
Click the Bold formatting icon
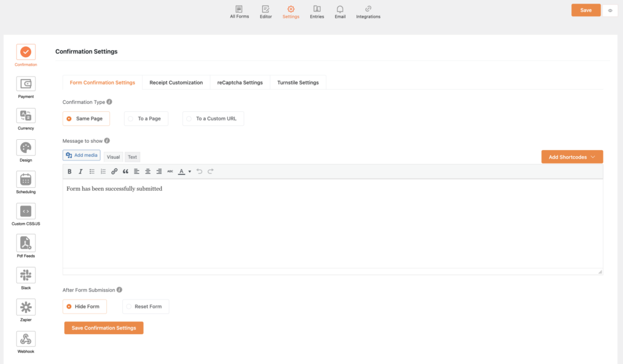tap(70, 171)
